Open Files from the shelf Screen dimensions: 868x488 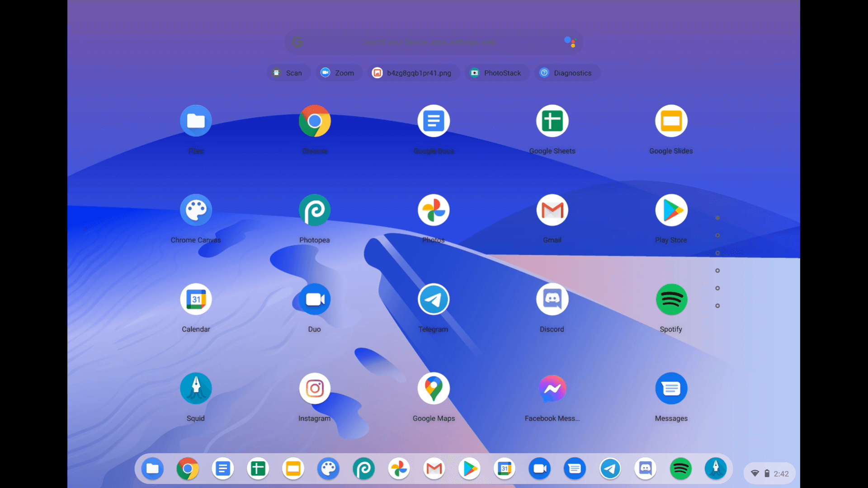pyautogui.click(x=152, y=469)
